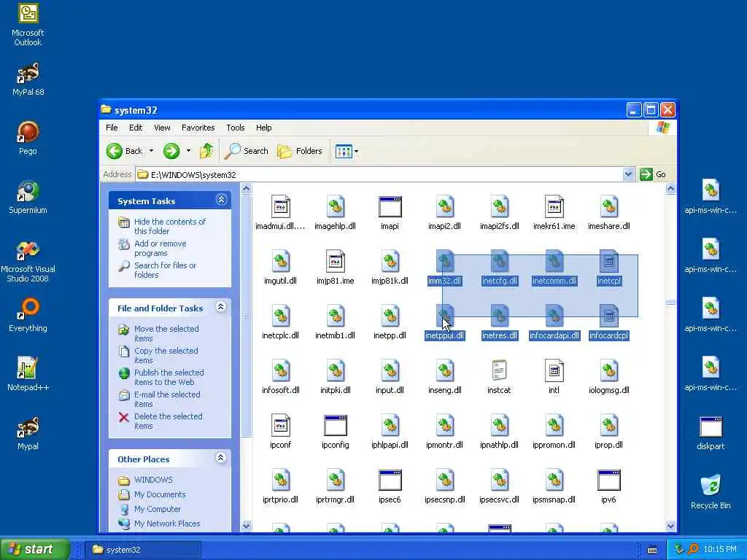Select imekr61.ime file icon

(x=554, y=213)
